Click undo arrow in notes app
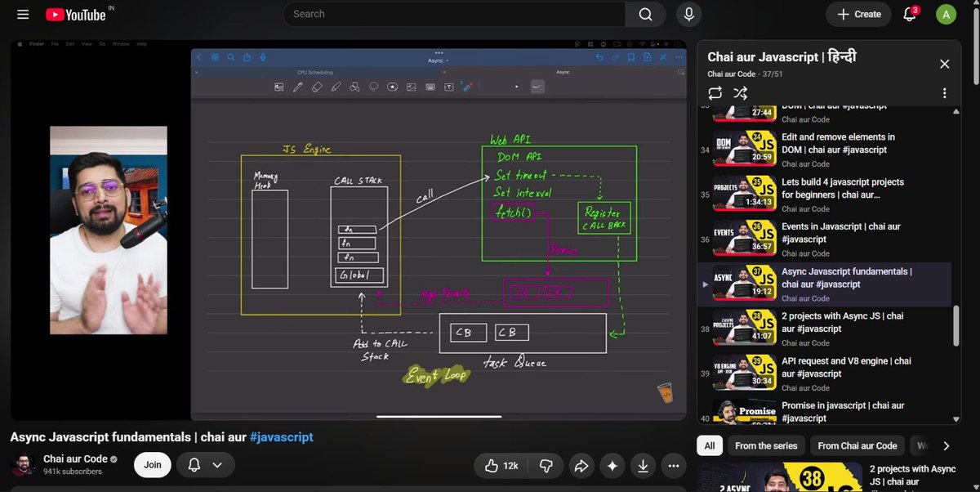Screen dimensions: 980x492 point(599,57)
